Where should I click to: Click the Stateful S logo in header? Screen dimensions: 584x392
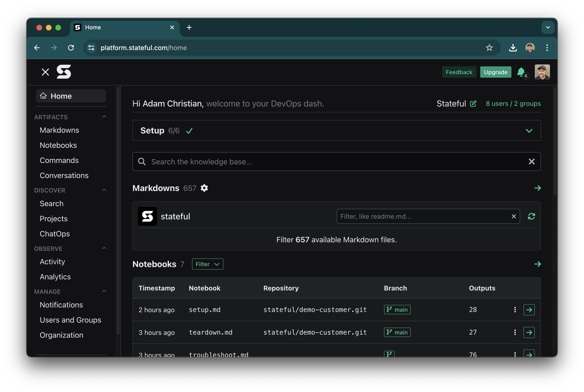(64, 72)
